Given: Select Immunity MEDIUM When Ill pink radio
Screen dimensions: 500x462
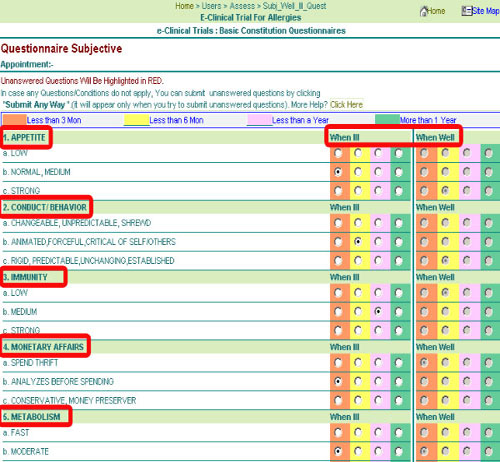Looking at the screenshot, I should pos(378,312).
